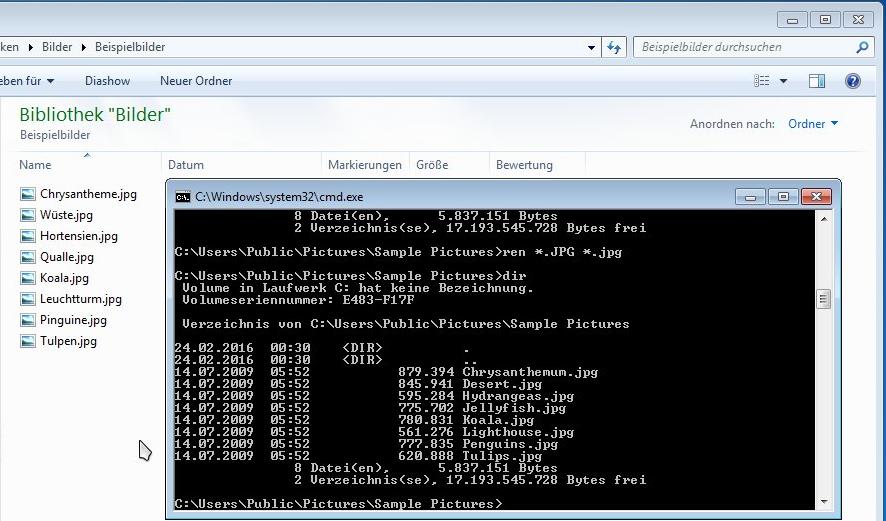Sort by the Datum column header
Viewport: 886px width, 521px height.
(x=186, y=165)
